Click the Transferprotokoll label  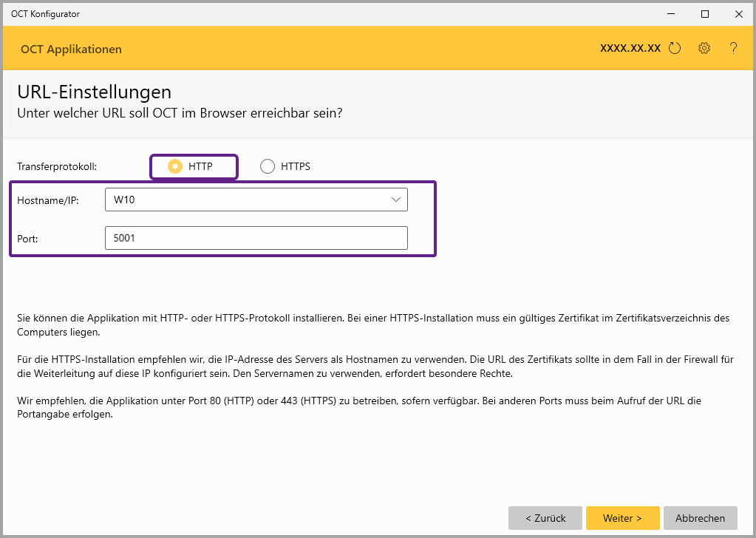(x=57, y=166)
